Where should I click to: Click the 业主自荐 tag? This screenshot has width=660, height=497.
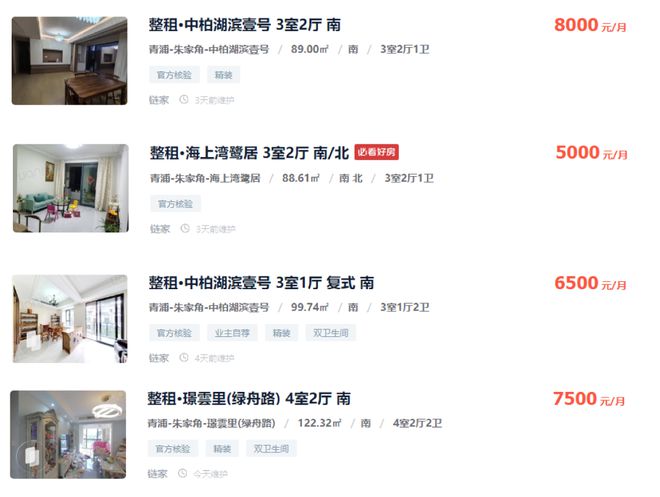pyautogui.click(x=232, y=333)
